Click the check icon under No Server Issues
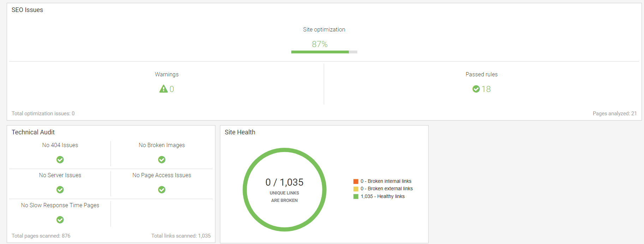 (x=60, y=190)
